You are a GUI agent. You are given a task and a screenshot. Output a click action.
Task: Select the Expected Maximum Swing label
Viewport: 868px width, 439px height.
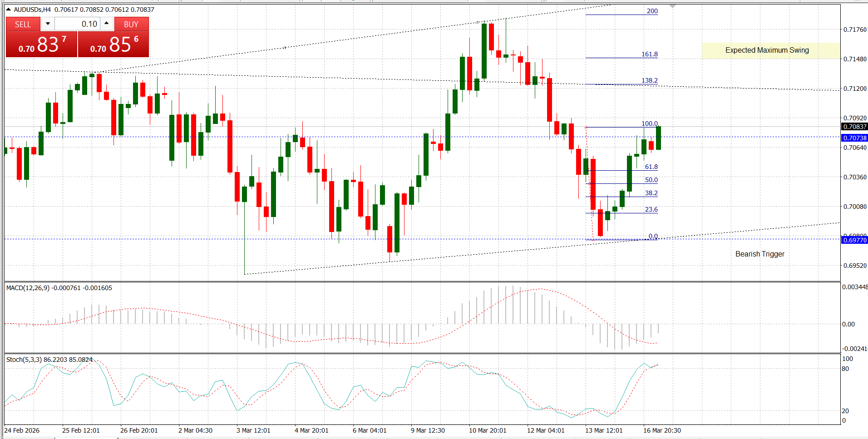[767, 50]
